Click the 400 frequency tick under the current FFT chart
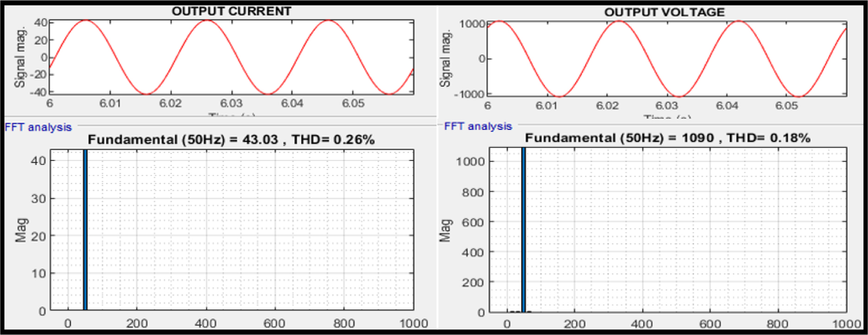The height and width of the screenshot is (335, 868). tap(205, 323)
